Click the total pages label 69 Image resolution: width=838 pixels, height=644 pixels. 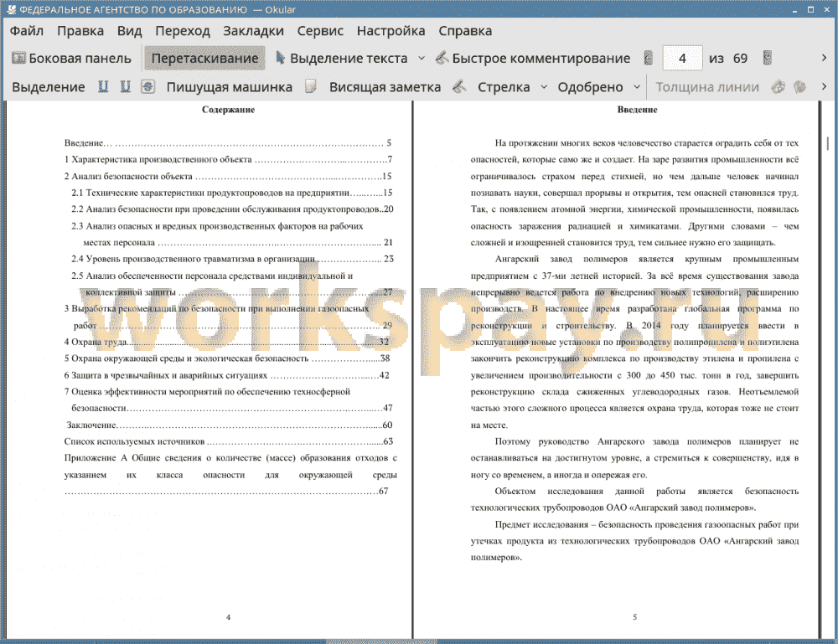click(x=740, y=59)
